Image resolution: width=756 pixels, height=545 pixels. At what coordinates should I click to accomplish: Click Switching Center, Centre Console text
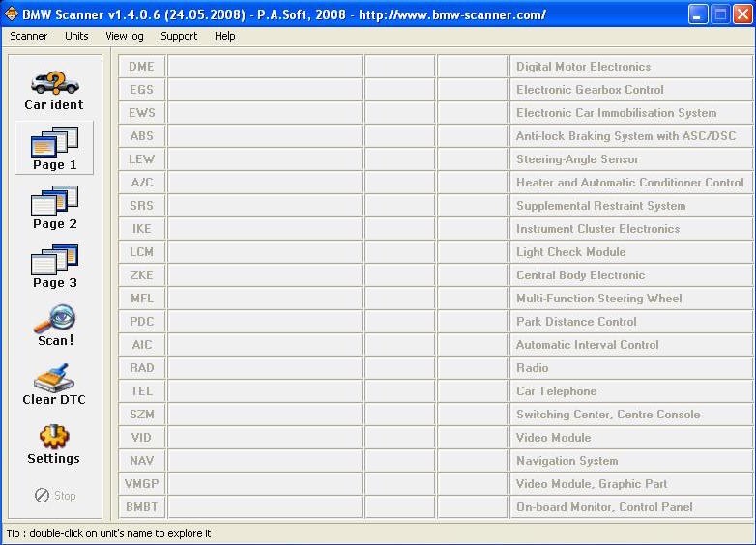(x=608, y=414)
